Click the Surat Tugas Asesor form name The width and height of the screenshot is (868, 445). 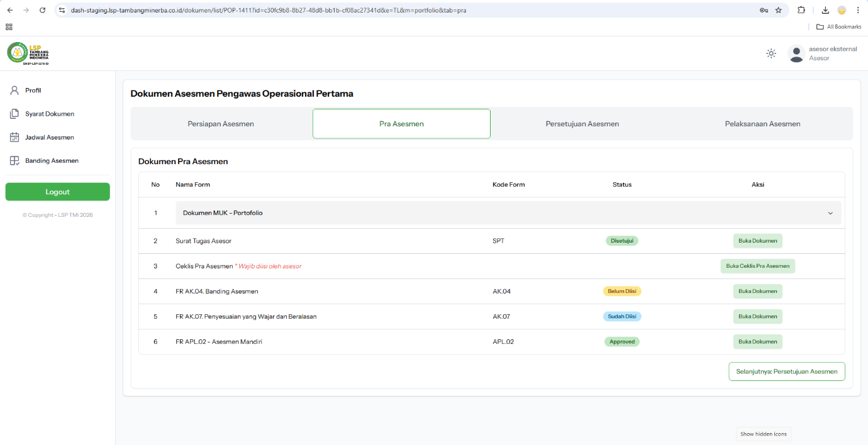coord(204,241)
